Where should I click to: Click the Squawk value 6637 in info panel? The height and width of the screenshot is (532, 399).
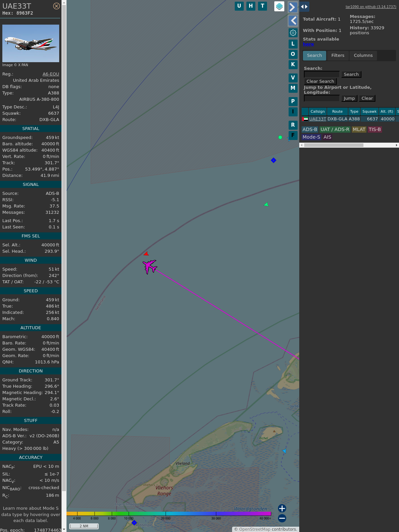coord(54,113)
